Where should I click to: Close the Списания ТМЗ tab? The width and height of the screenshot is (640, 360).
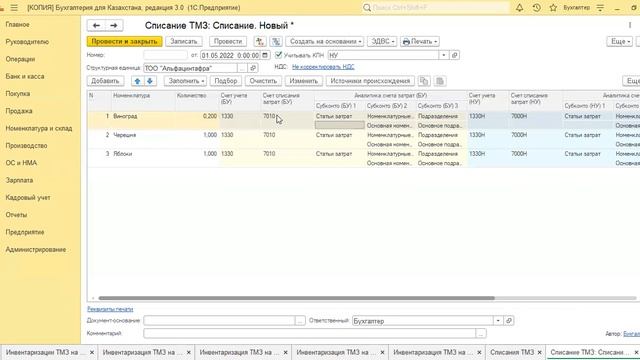540,352
